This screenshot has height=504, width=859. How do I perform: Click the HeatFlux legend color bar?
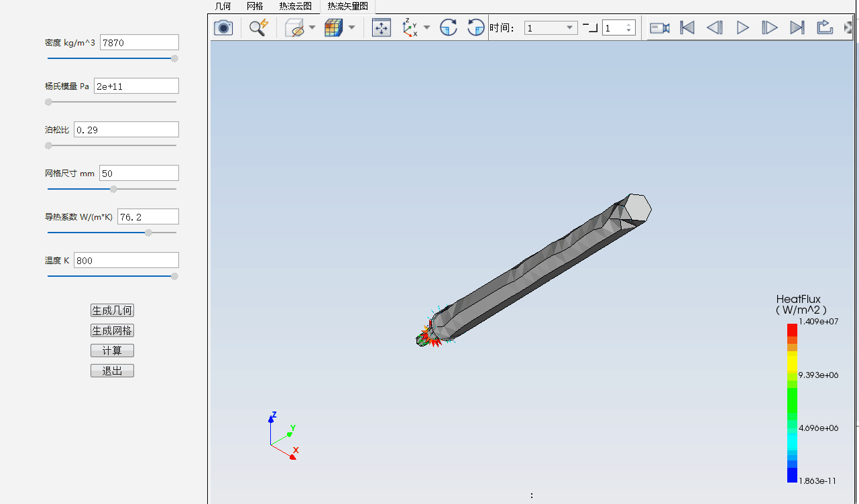[x=792, y=403]
